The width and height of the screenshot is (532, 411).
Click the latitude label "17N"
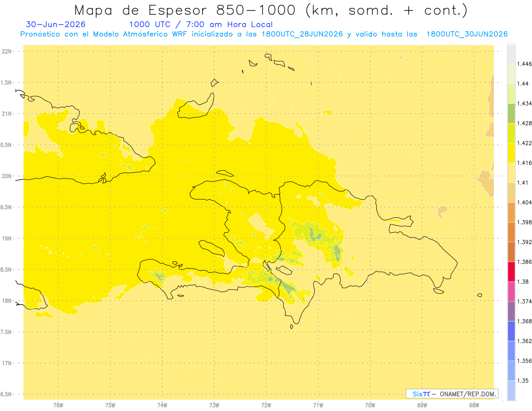tap(7, 363)
